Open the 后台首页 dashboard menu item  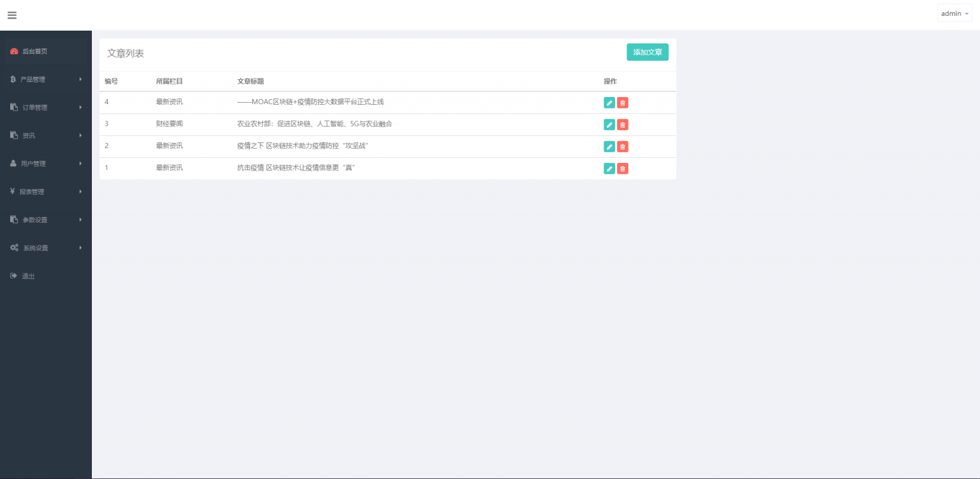[x=35, y=52]
